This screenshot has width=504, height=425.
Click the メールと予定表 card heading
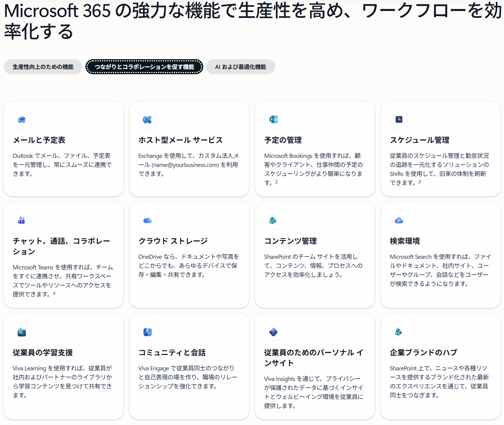click(x=39, y=140)
